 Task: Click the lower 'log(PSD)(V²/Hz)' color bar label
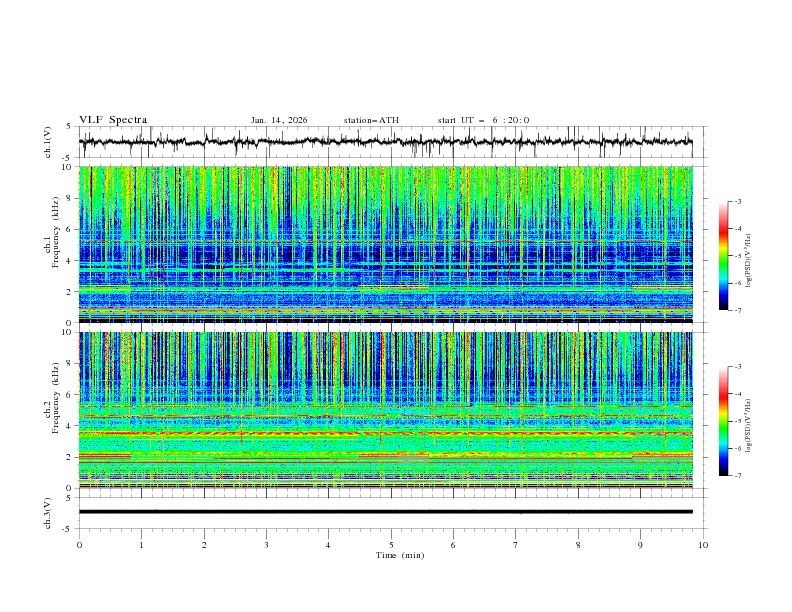749,426
